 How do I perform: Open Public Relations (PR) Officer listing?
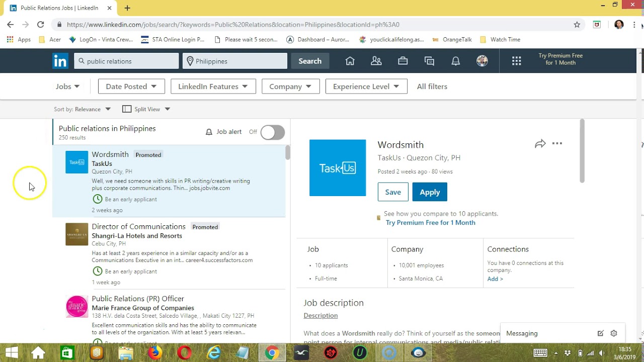(x=138, y=299)
